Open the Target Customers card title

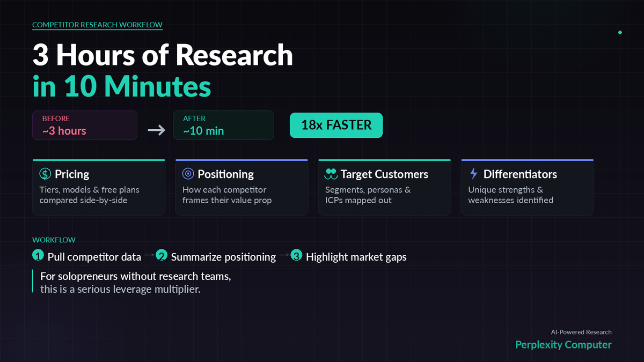(x=384, y=174)
